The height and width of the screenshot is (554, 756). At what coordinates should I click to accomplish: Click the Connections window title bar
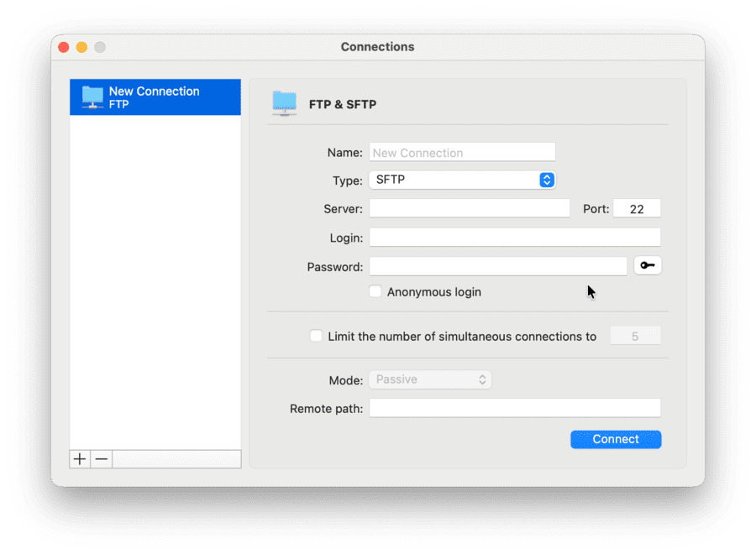click(377, 47)
